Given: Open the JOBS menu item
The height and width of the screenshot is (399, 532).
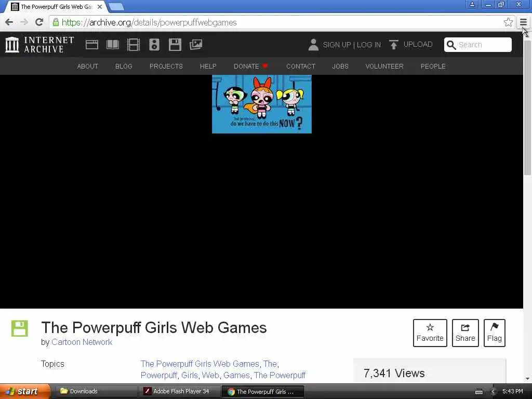Looking at the screenshot, I should [340, 66].
